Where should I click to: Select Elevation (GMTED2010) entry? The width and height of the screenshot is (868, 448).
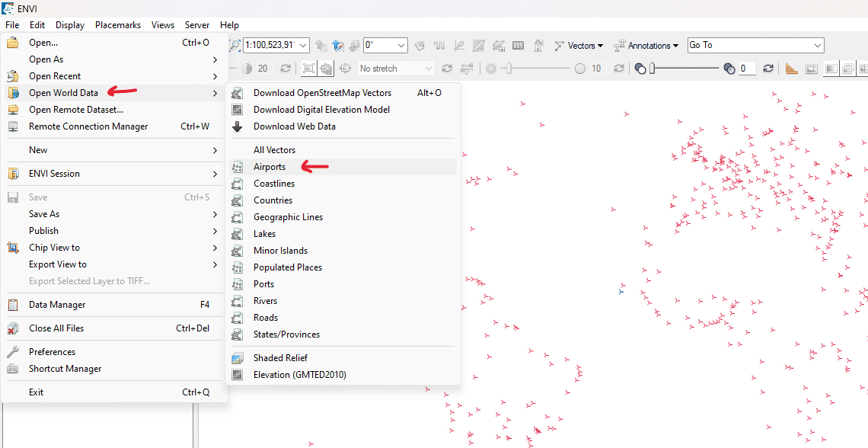pos(299,375)
